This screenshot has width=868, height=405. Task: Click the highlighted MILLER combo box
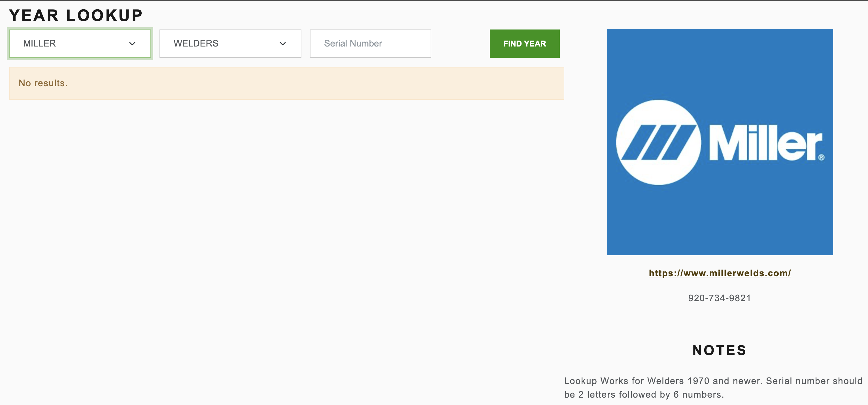coord(80,43)
